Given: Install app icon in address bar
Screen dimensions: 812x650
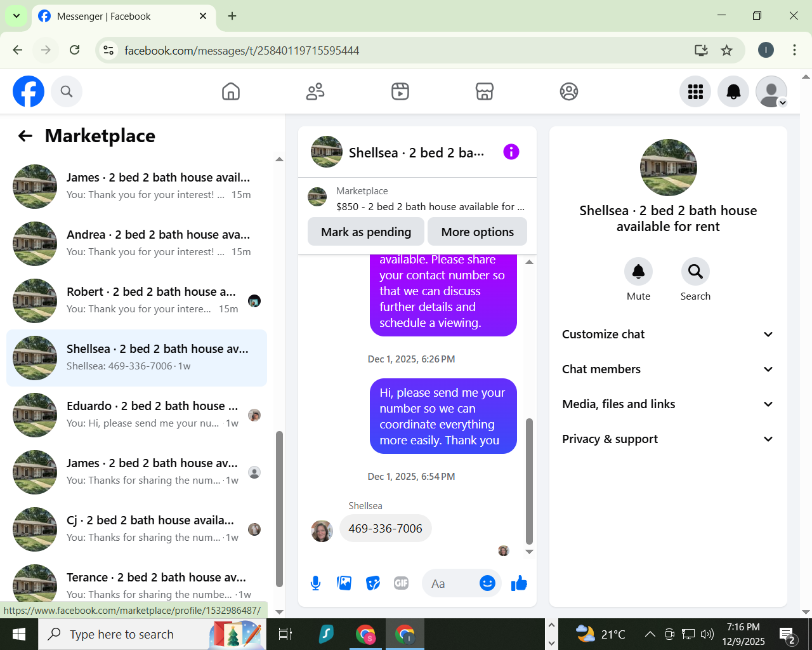Looking at the screenshot, I should pos(701,50).
